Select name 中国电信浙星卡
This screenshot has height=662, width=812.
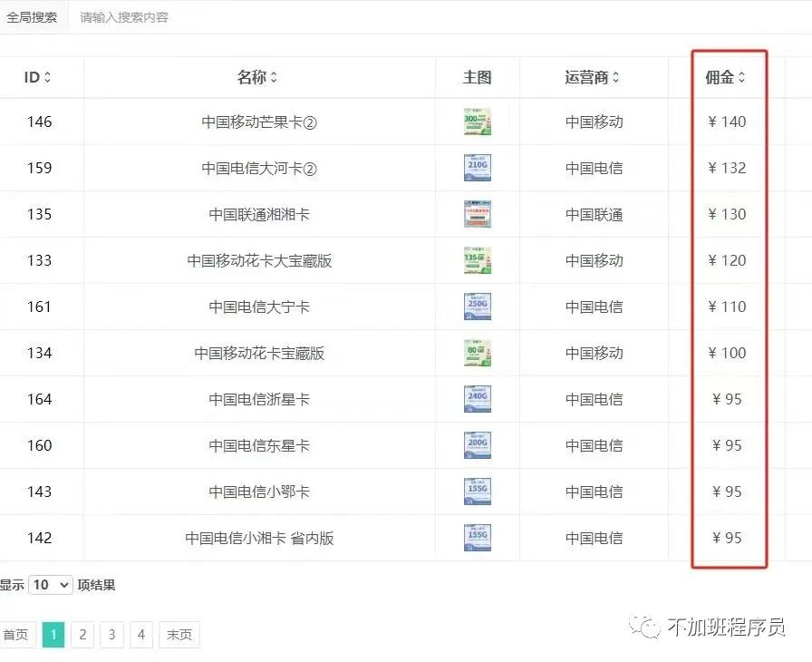click(x=259, y=399)
